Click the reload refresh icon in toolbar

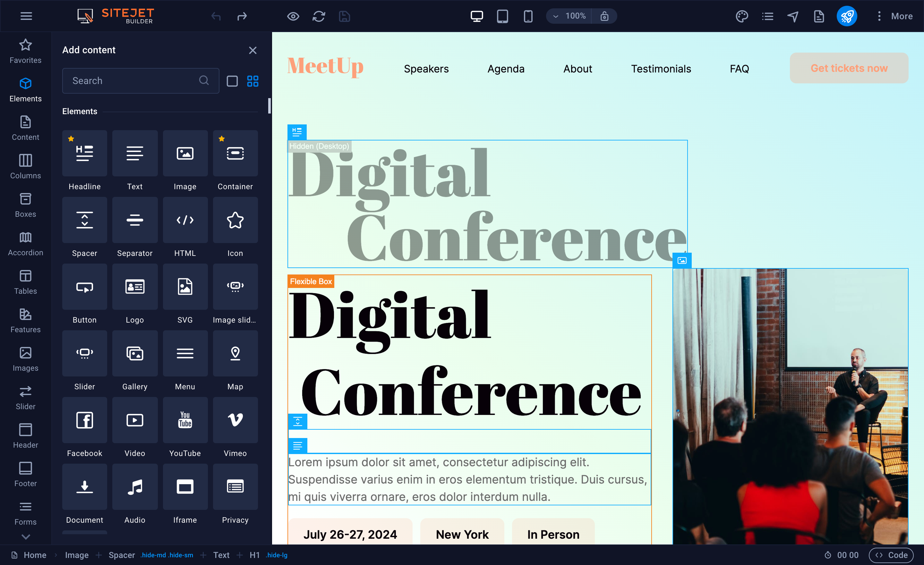[x=319, y=16]
